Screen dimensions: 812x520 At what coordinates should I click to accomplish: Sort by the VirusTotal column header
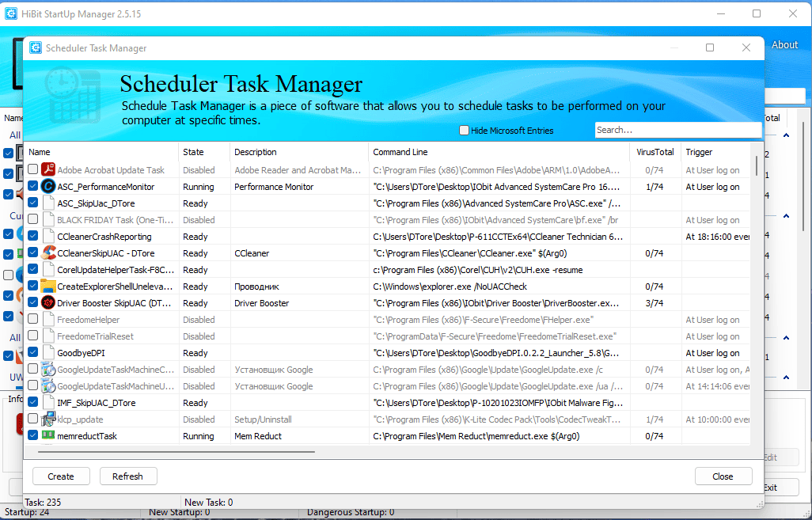click(x=655, y=152)
